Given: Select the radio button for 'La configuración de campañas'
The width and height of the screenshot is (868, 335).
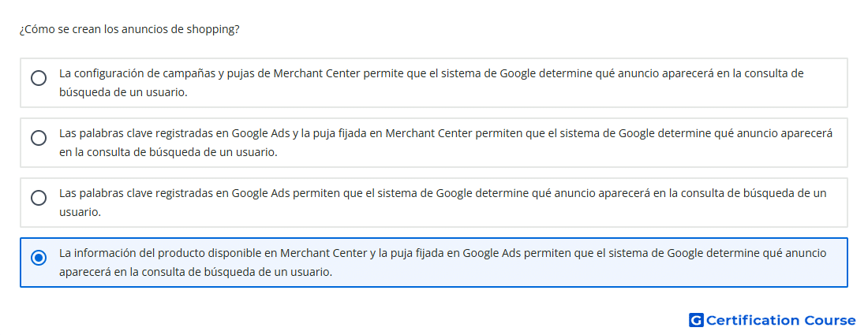Looking at the screenshot, I should 38,78.
